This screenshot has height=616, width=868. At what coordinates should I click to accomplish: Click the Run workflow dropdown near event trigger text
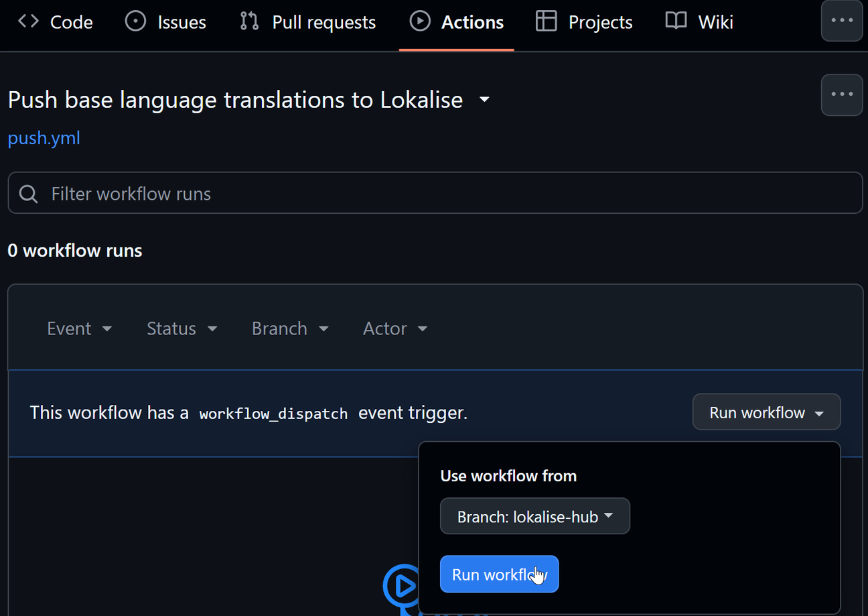pyautogui.click(x=766, y=412)
